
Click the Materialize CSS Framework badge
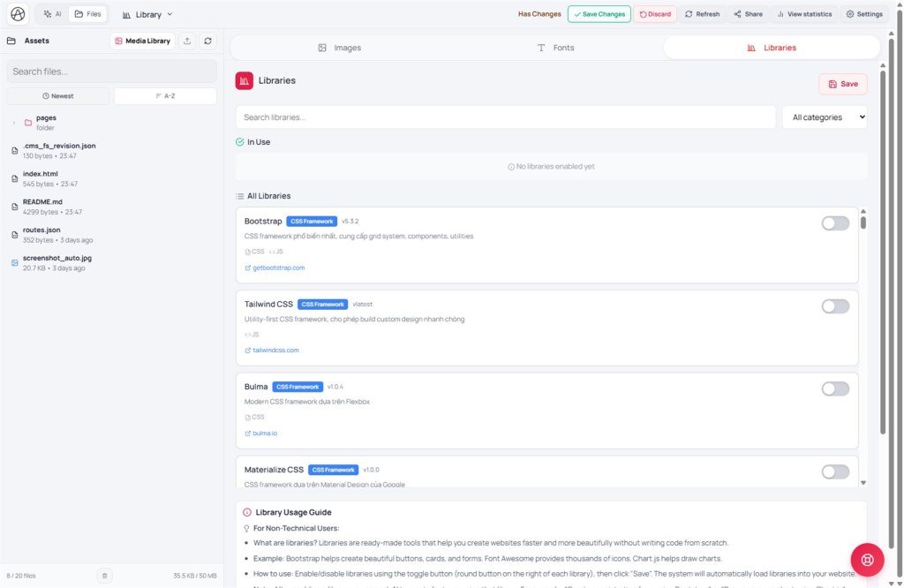point(333,470)
